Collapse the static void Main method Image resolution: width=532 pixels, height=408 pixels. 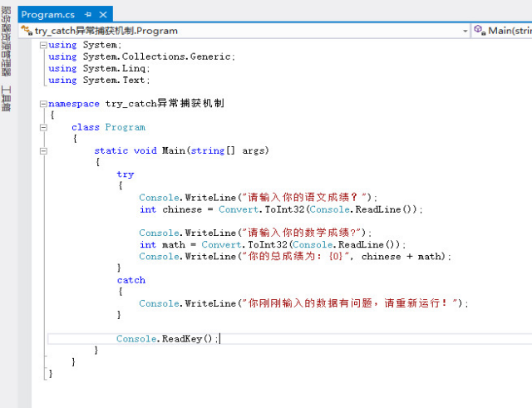point(43,151)
